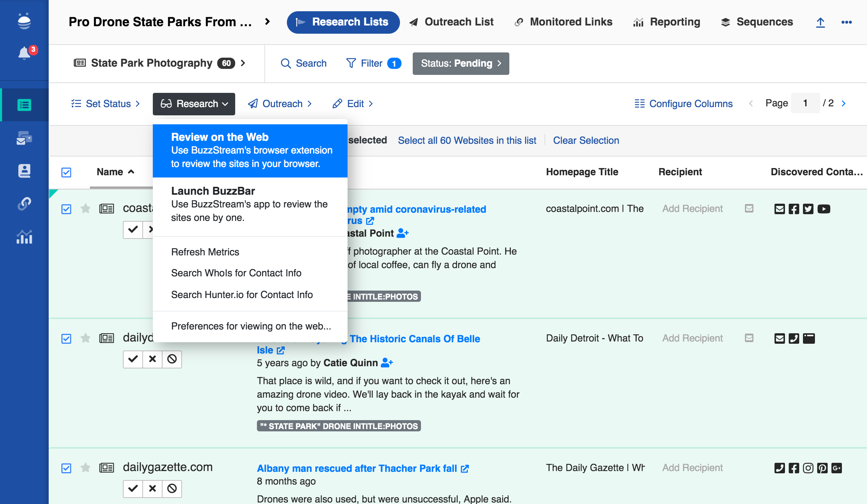Blacklist the Daily Detroit site ban icon
The height and width of the screenshot is (504, 867).
[172, 359]
